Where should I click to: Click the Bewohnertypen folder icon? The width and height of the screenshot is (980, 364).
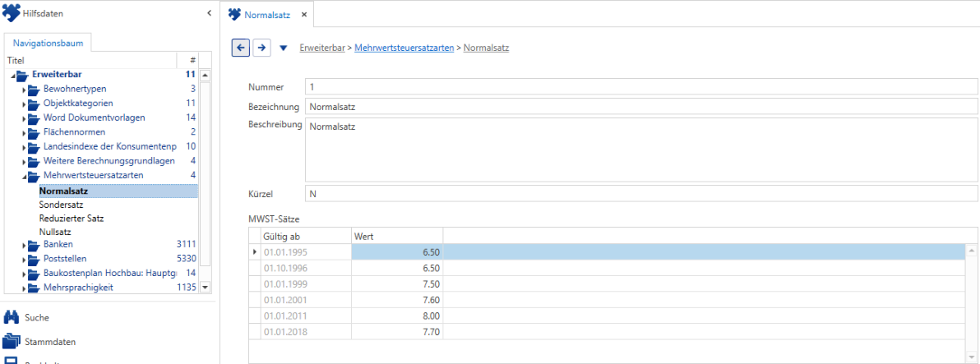tap(33, 89)
